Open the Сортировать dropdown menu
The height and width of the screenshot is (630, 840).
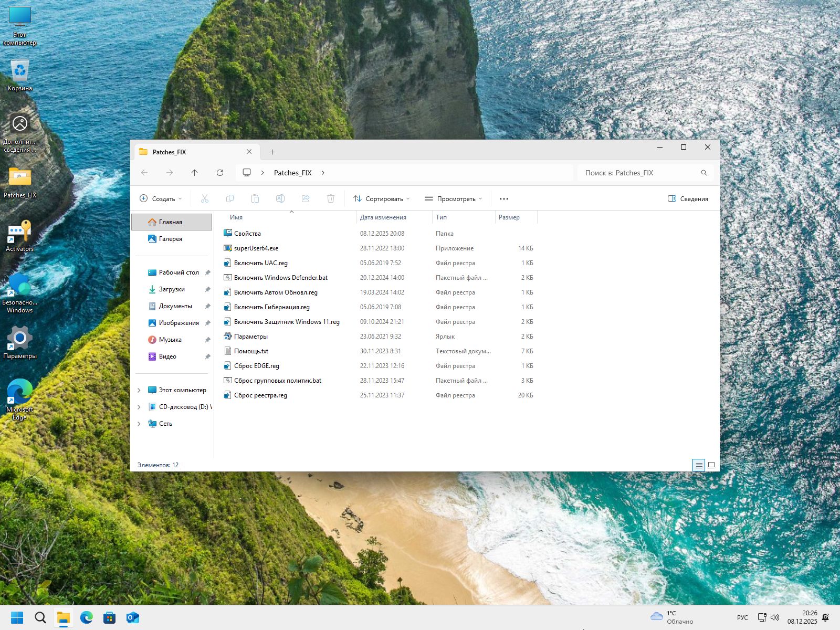click(382, 199)
